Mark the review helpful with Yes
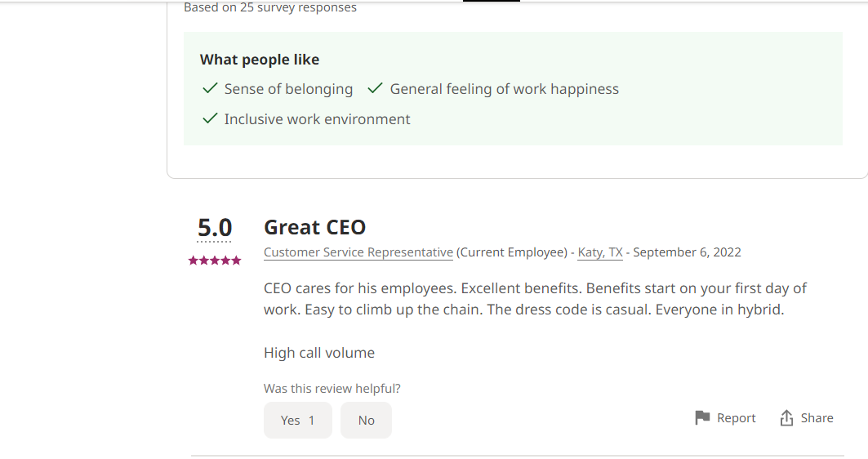868x459 pixels. pos(297,420)
